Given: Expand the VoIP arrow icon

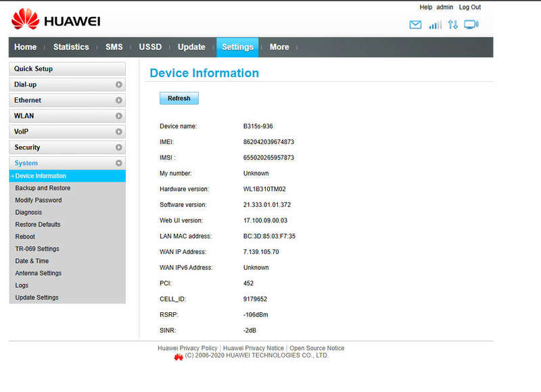Looking at the screenshot, I should click(119, 132).
